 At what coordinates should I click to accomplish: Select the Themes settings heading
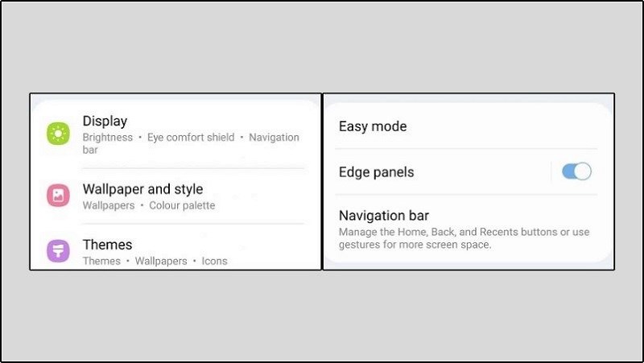[x=107, y=245]
